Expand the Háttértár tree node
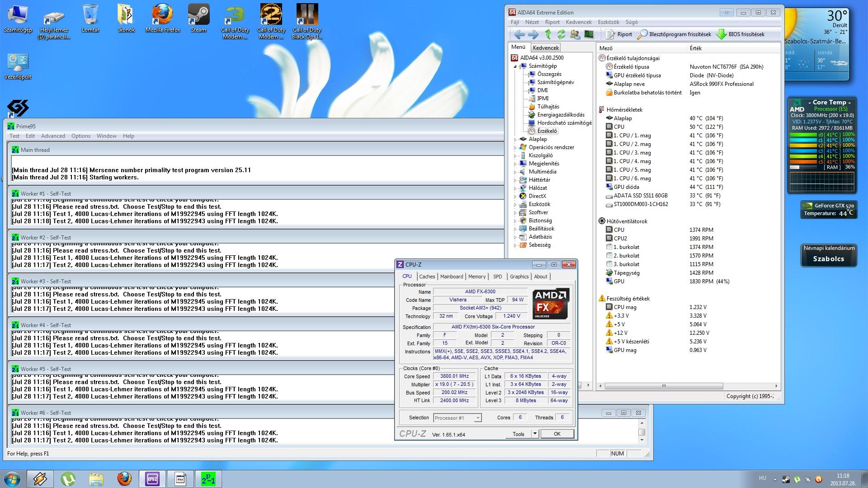Screen dimensions: 868x488 [x=515, y=180]
